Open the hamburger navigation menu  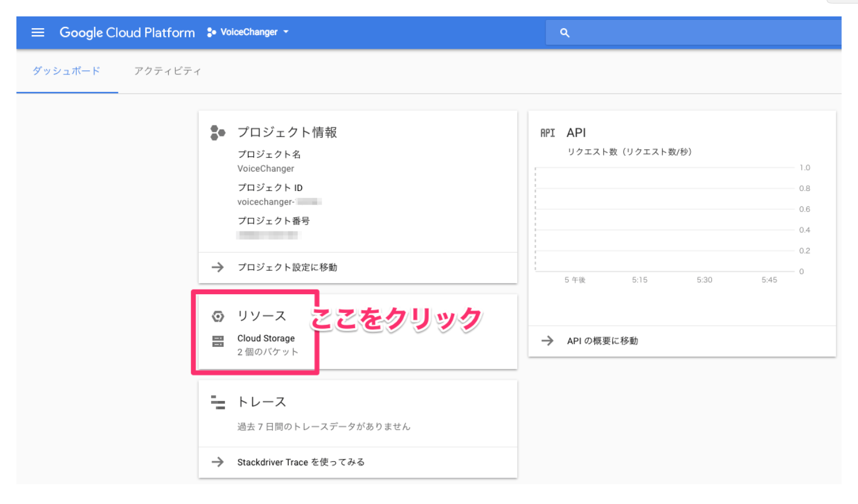click(38, 32)
